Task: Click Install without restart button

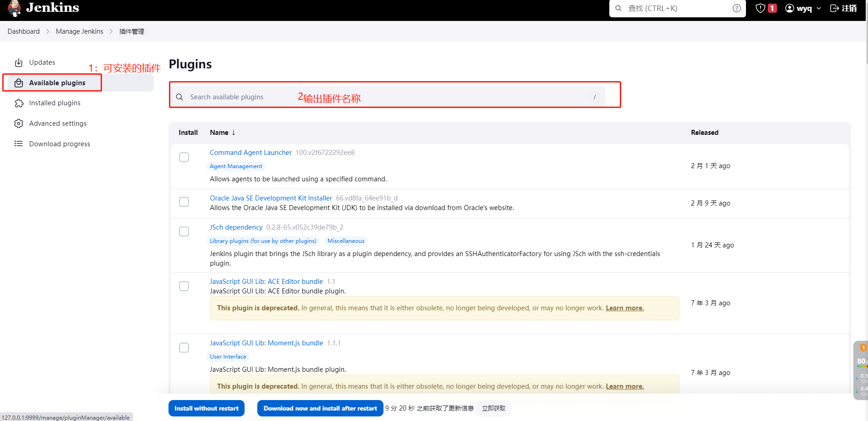Action: (206, 408)
